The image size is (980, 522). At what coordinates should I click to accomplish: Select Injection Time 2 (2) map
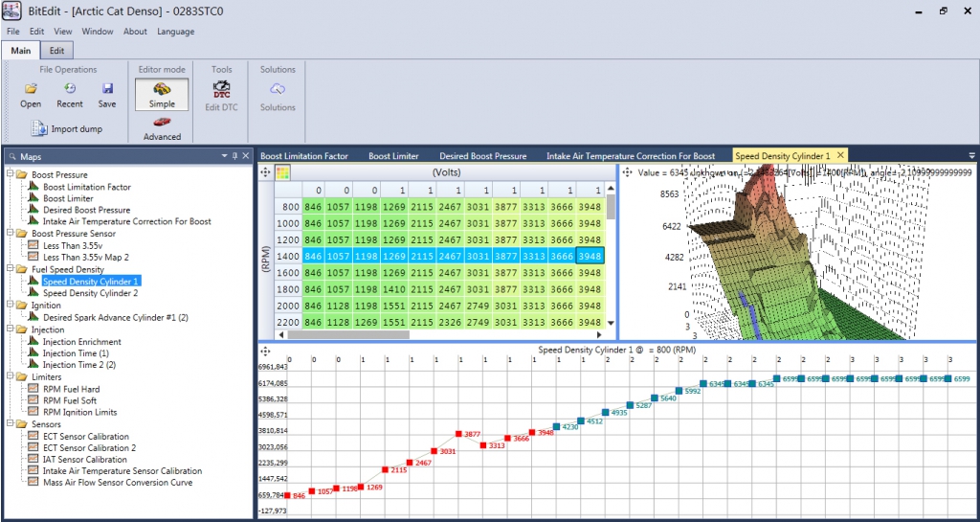click(x=79, y=365)
